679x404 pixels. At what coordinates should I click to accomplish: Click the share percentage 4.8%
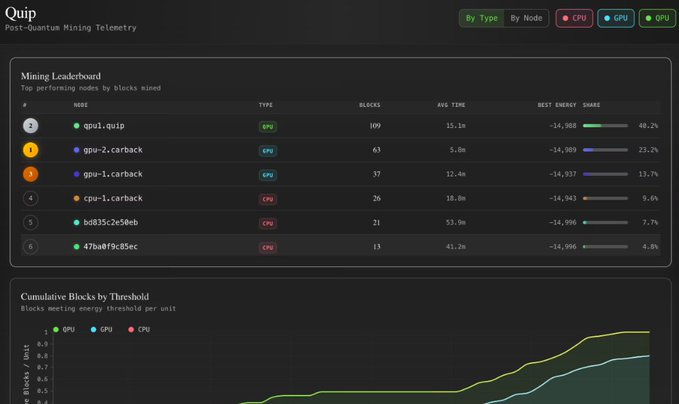coord(650,247)
